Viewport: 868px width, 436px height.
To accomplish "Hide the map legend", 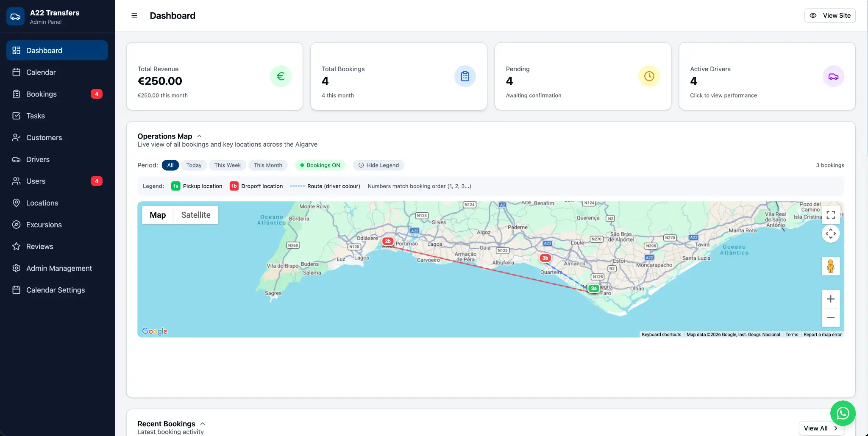I will pos(378,165).
